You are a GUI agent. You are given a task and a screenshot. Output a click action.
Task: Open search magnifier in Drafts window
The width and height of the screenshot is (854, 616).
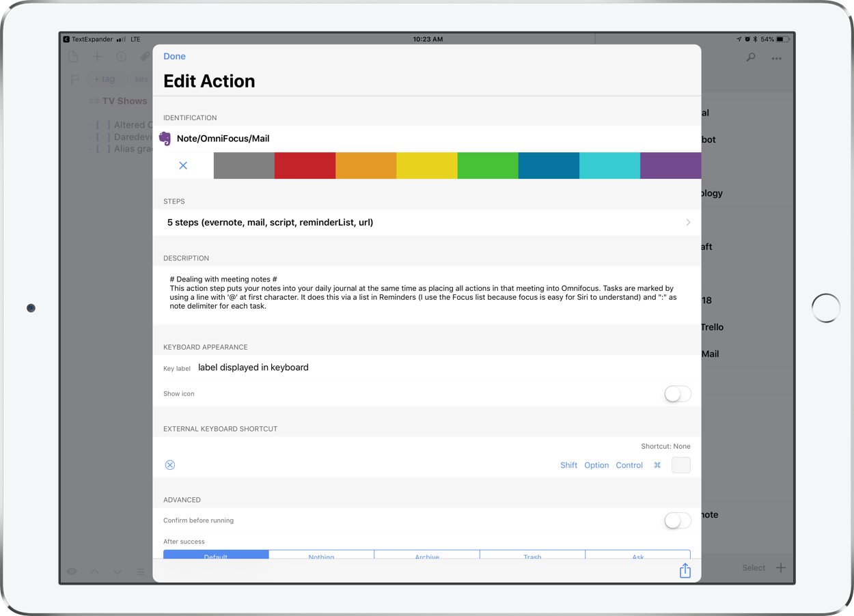click(x=751, y=58)
